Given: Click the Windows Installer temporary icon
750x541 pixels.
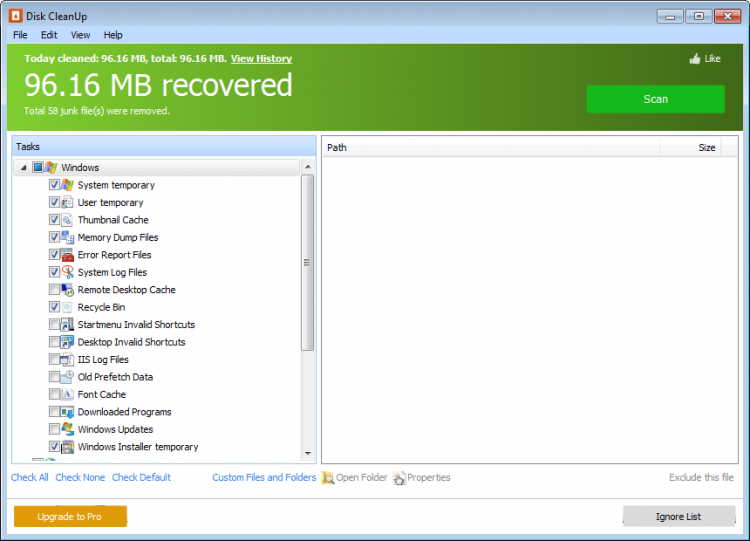Looking at the screenshot, I should (x=67, y=447).
